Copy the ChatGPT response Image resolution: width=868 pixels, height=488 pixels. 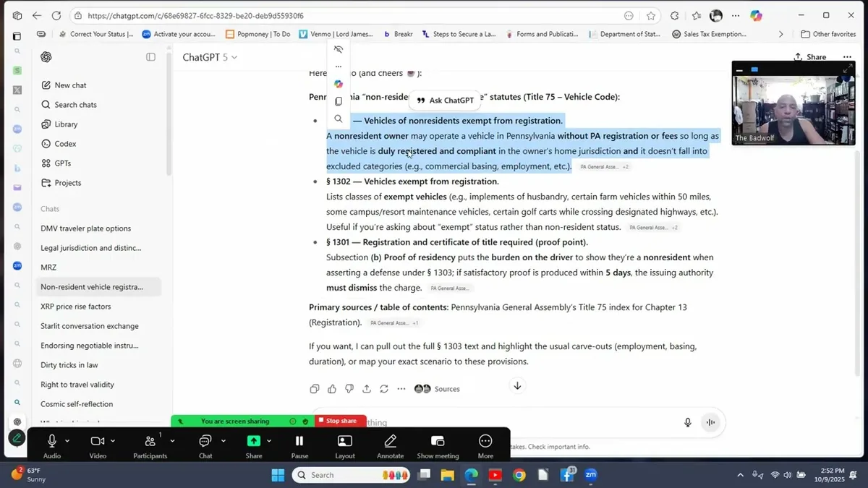pyautogui.click(x=315, y=389)
